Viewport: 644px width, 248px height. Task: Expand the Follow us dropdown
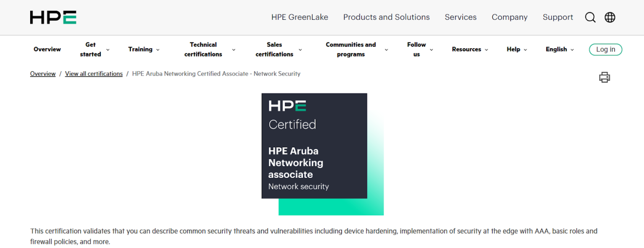pos(420,50)
